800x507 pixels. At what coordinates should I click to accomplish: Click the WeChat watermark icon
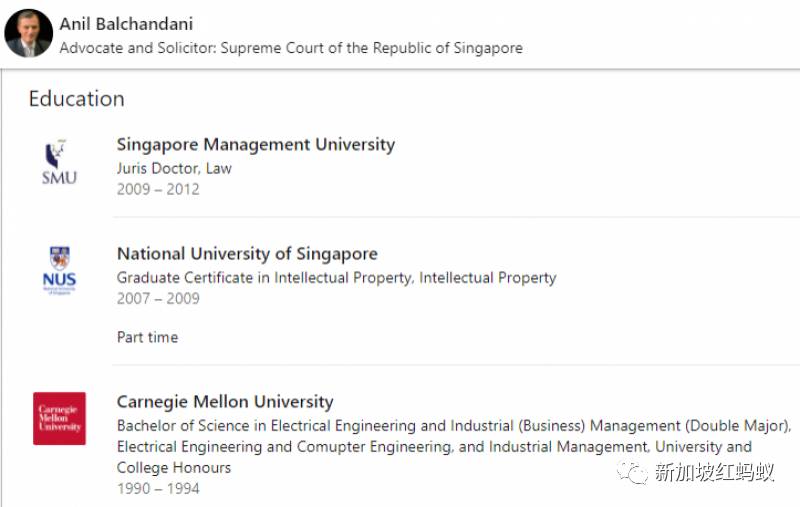(632, 472)
